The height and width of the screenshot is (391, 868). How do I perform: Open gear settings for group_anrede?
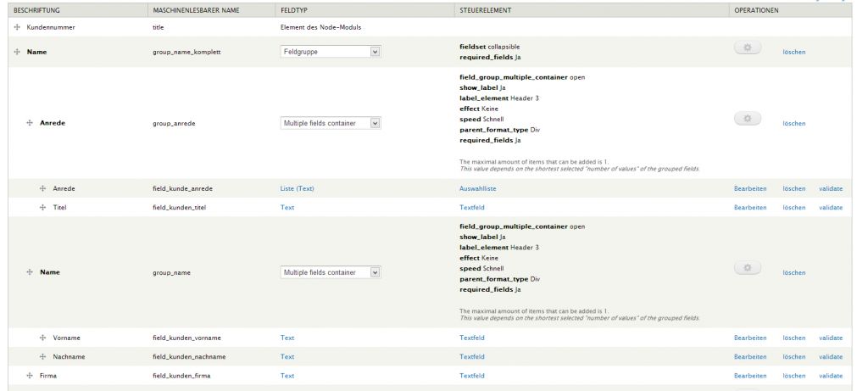click(x=748, y=121)
